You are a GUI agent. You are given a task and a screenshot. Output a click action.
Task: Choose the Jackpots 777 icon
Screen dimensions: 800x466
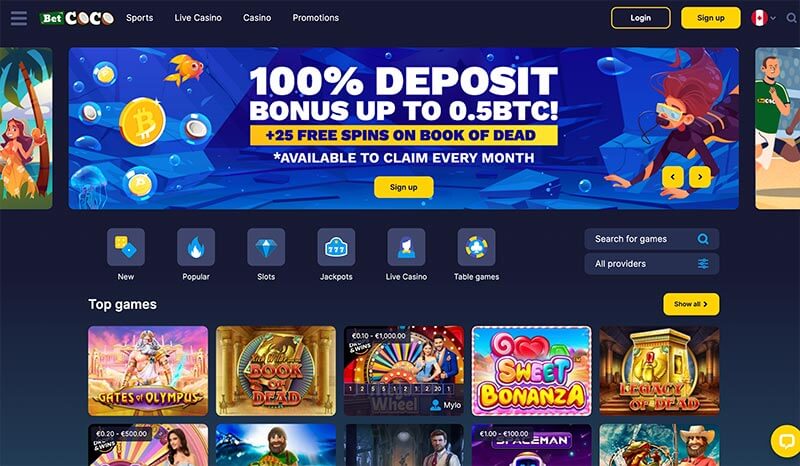coord(336,247)
